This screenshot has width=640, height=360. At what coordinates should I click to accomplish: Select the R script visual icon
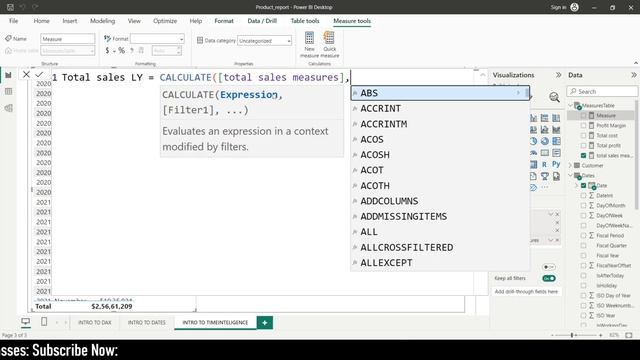coord(544,164)
